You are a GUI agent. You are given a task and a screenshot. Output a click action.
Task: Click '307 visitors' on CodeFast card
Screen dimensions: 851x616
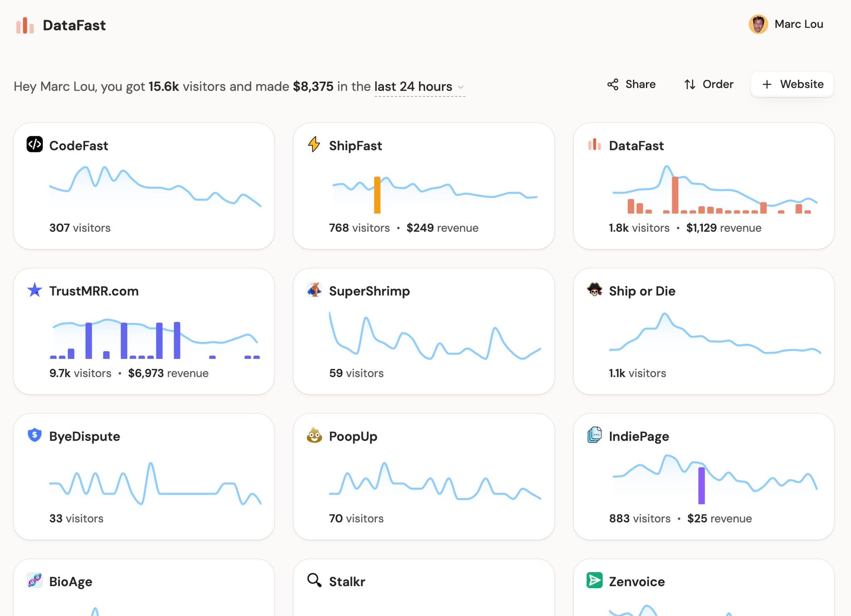pyautogui.click(x=80, y=228)
